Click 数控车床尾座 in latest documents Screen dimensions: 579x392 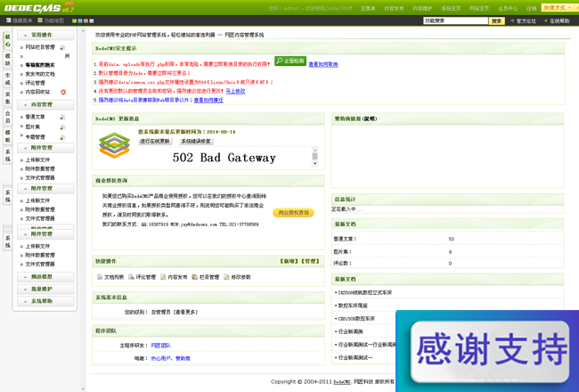[353, 306]
